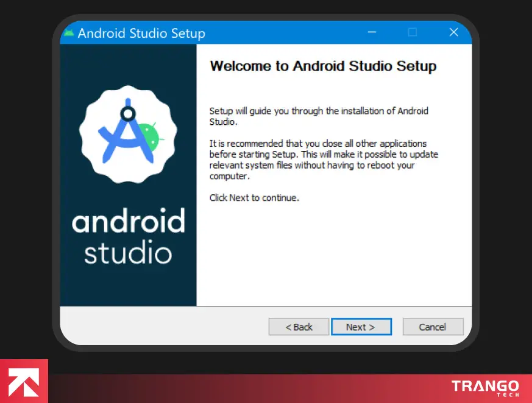Click the Android Studio compass logo
532x403 pixels.
click(128, 134)
